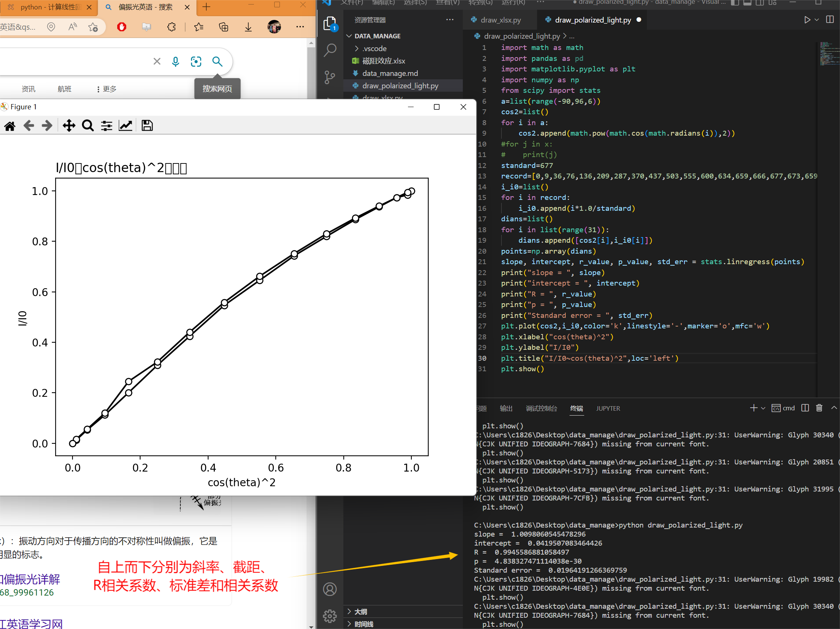The image size is (840, 629).
Task: Toggle maximize terminal panel chevron
Action: [x=834, y=408]
